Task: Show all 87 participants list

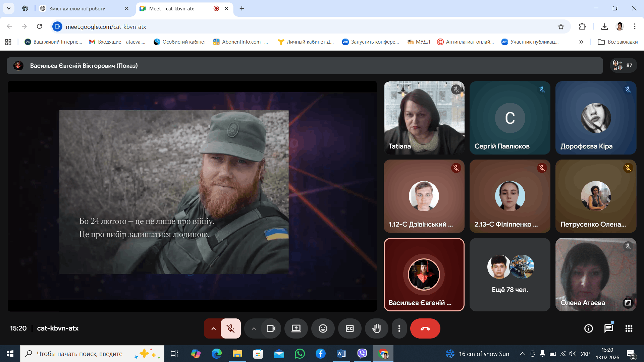Action: (623, 65)
